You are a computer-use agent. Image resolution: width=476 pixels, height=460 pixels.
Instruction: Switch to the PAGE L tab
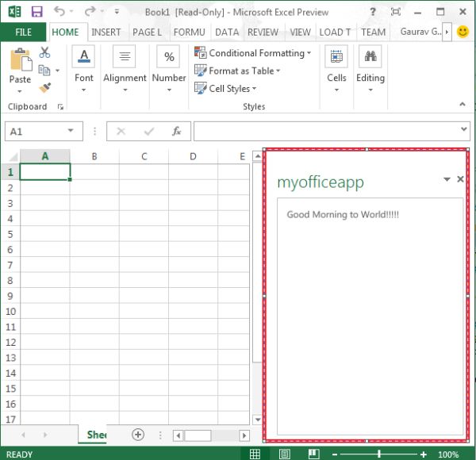pyautogui.click(x=147, y=33)
